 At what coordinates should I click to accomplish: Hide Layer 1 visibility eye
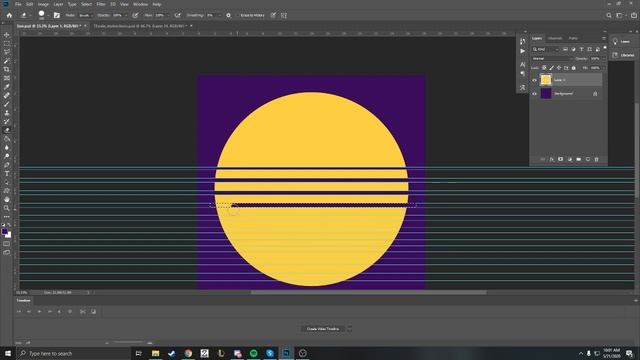(534, 80)
